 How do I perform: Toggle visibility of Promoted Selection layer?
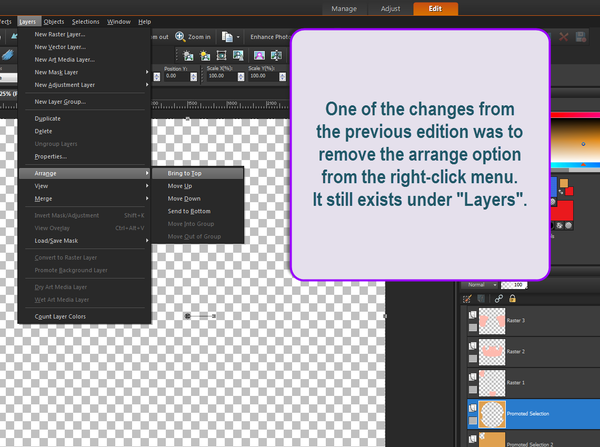(473, 408)
